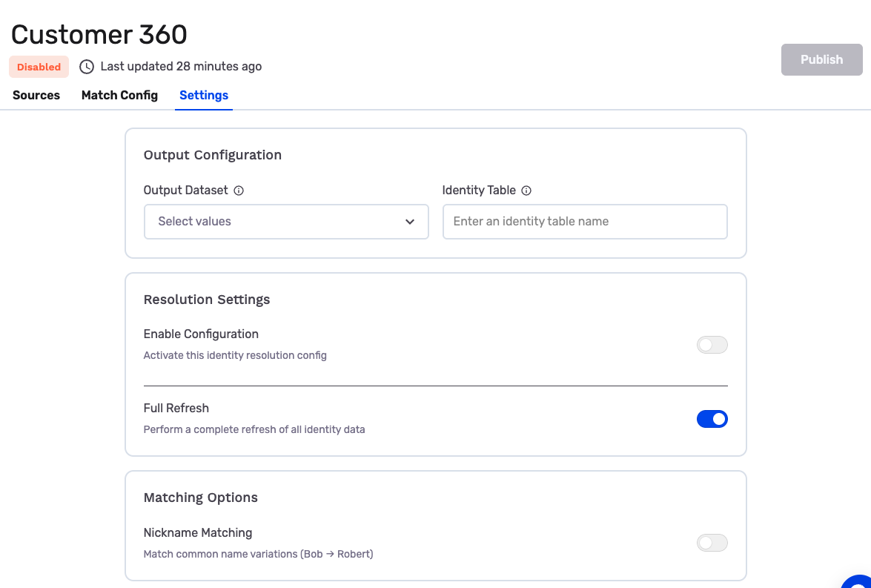Click the Last updated 28 minutes ago text
This screenshot has width=871, height=588.
point(181,67)
